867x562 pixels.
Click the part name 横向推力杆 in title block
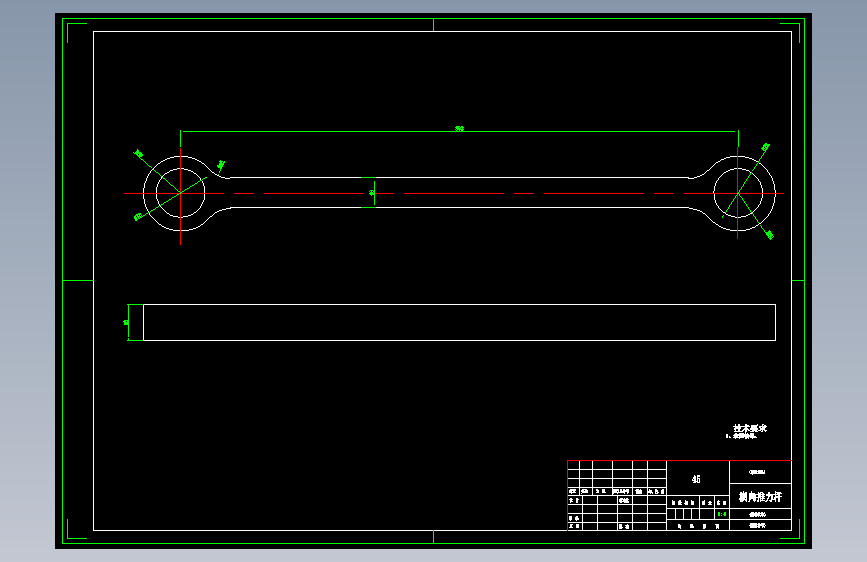pyautogui.click(x=760, y=497)
